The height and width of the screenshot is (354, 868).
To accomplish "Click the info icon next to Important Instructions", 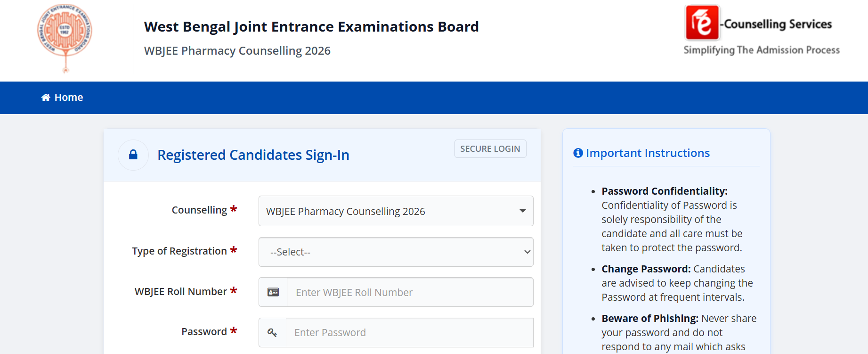I will click(578, 153).
